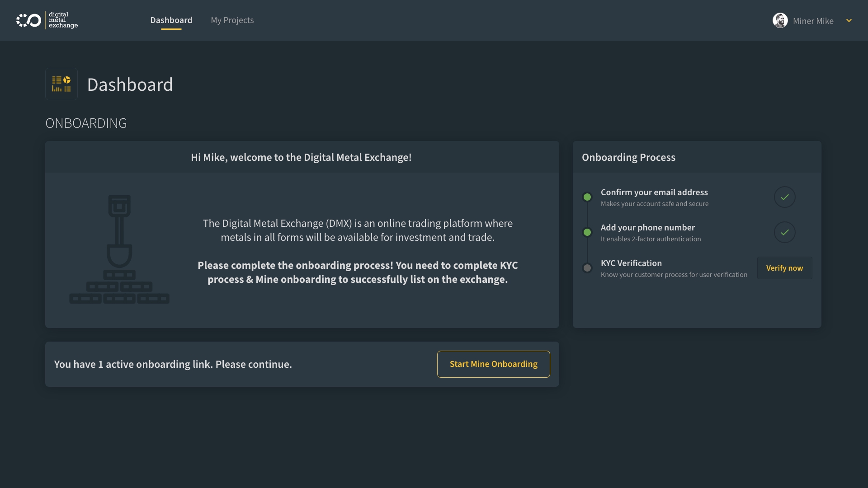Click the Confirm your email address step
The height and width of the screenshot is (488, 868).
[x=654, y=192]
